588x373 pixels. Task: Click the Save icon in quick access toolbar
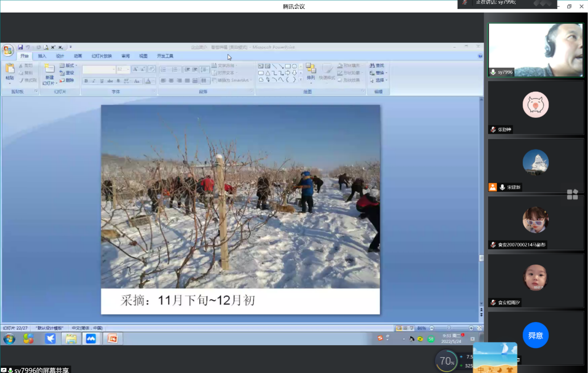20,47
